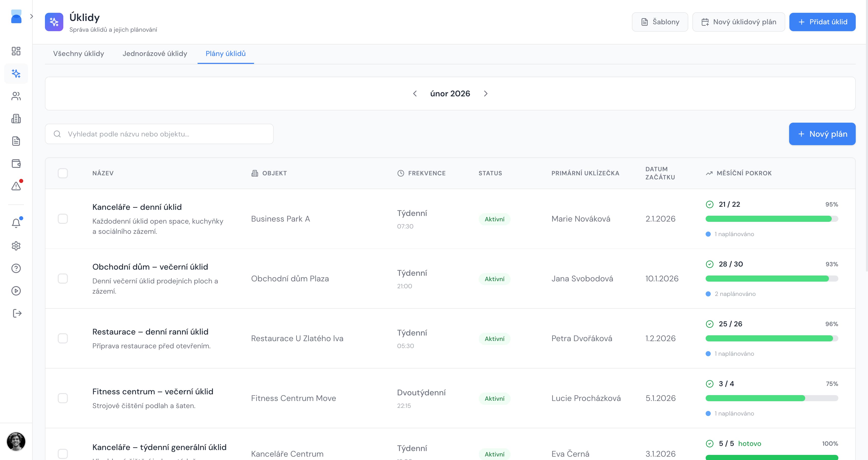Open the wallet icon in sidebar
The width and height of the screenshot is (868, 460).
16,164
